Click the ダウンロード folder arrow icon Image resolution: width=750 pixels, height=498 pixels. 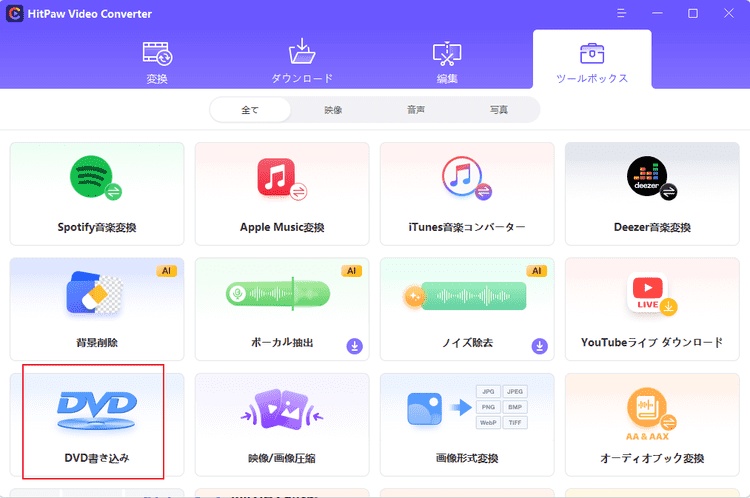[302, 51]
